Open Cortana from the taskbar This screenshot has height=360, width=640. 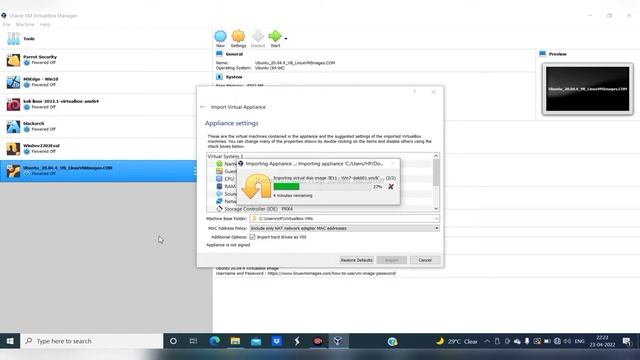(173, 341)
